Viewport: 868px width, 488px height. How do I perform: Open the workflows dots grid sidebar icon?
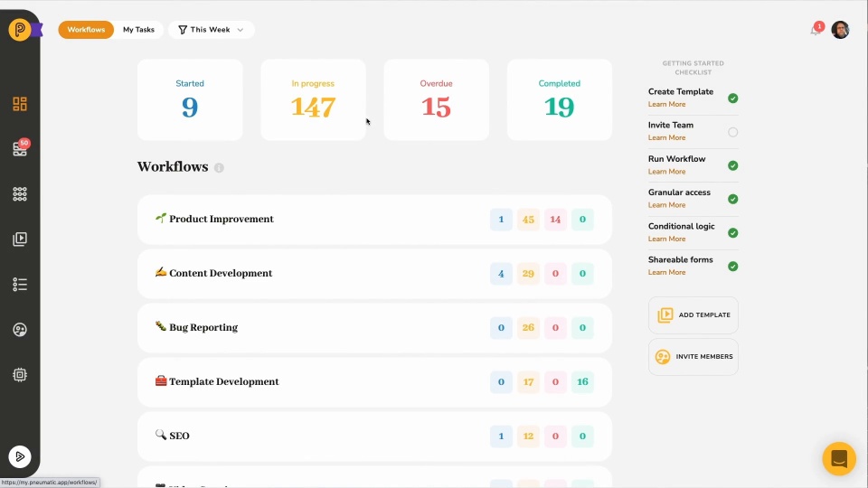click(20, 193)
